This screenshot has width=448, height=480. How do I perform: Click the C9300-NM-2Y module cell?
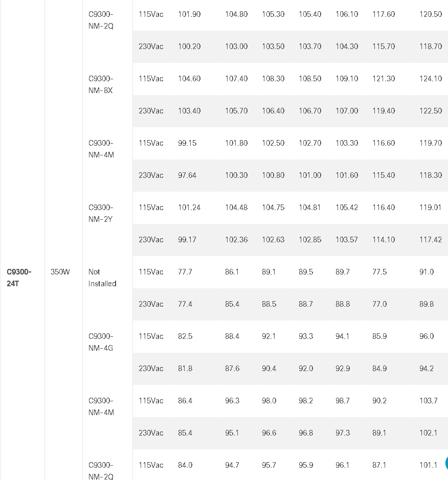click(101, 213)
